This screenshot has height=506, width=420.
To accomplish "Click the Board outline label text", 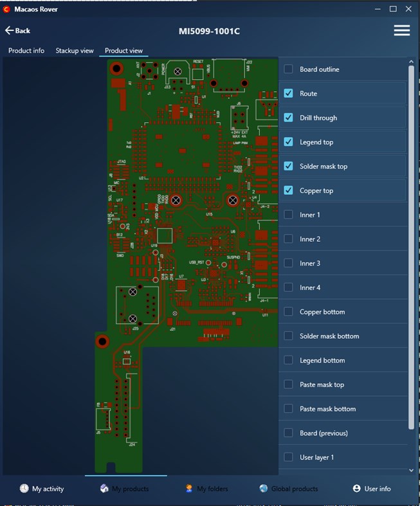I will pos(319,69).
